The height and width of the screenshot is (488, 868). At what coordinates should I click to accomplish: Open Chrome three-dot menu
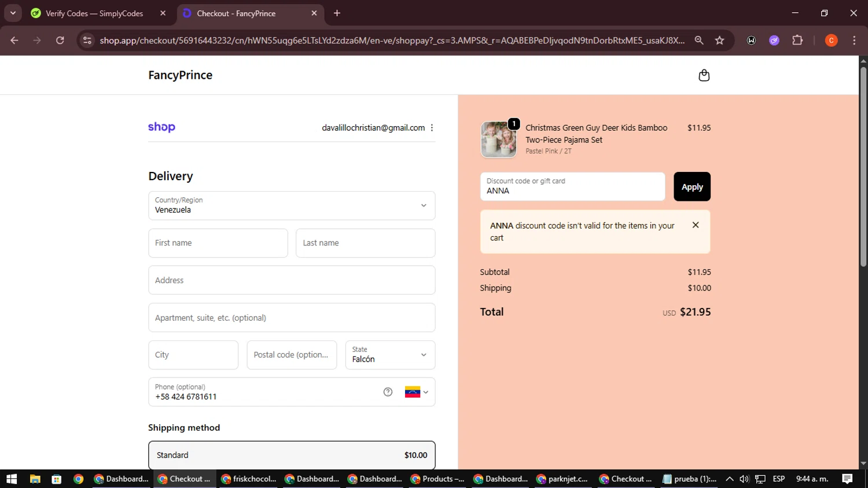click(854, 41)
